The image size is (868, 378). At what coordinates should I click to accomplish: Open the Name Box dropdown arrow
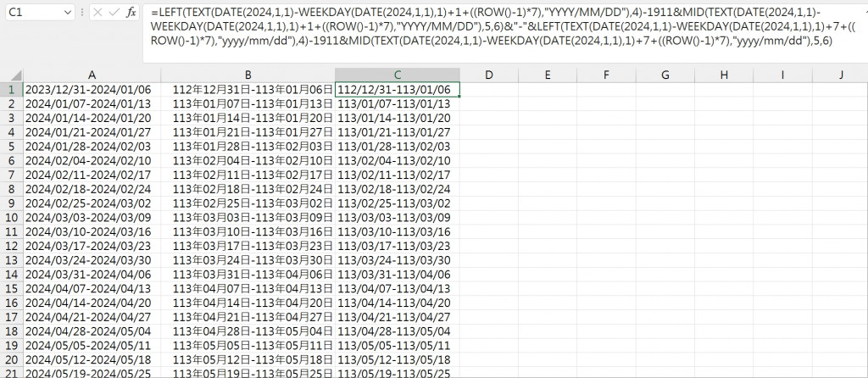coord(68,12)
